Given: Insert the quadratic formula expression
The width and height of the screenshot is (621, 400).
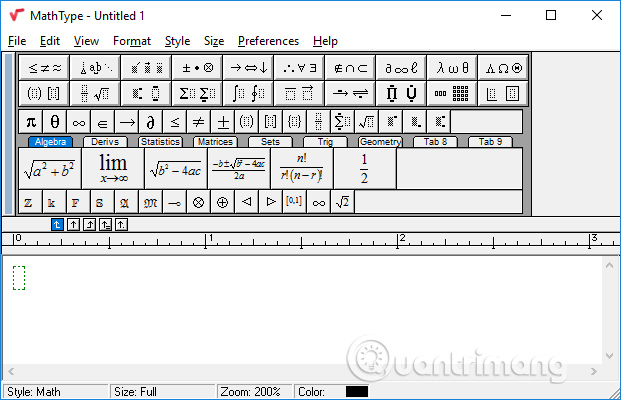Looking at the screenshot, I should coord(239,169).
